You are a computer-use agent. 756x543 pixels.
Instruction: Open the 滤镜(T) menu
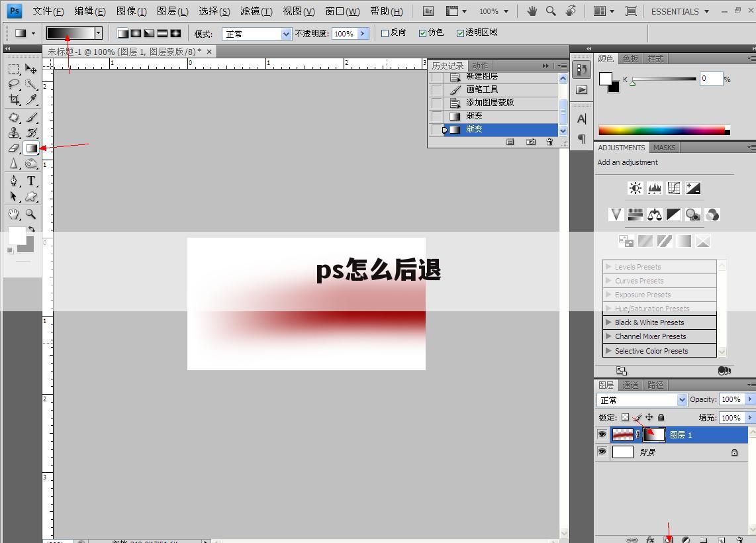[256, 11]
